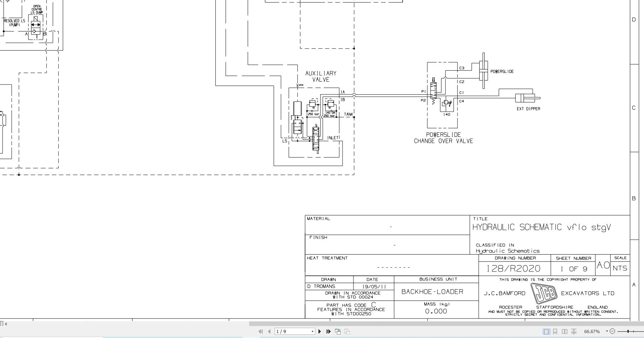Go to the next page
This screenshot has width=644, height=338.
(320, 331)
